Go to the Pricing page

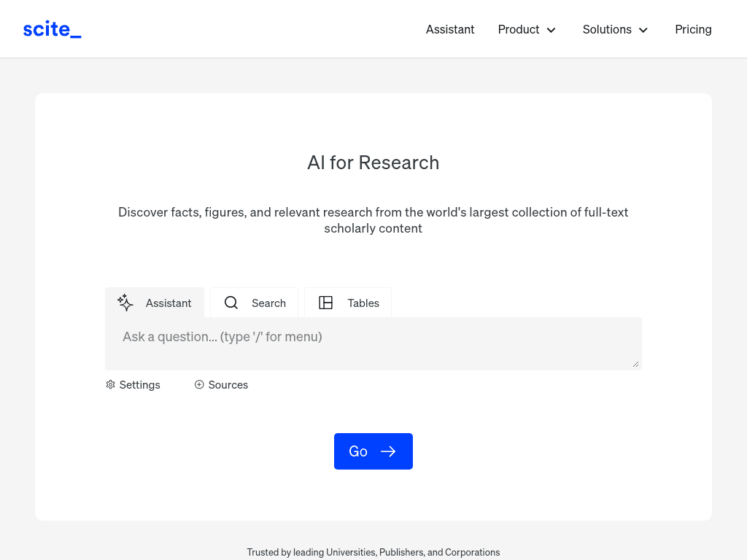(693, 29)
